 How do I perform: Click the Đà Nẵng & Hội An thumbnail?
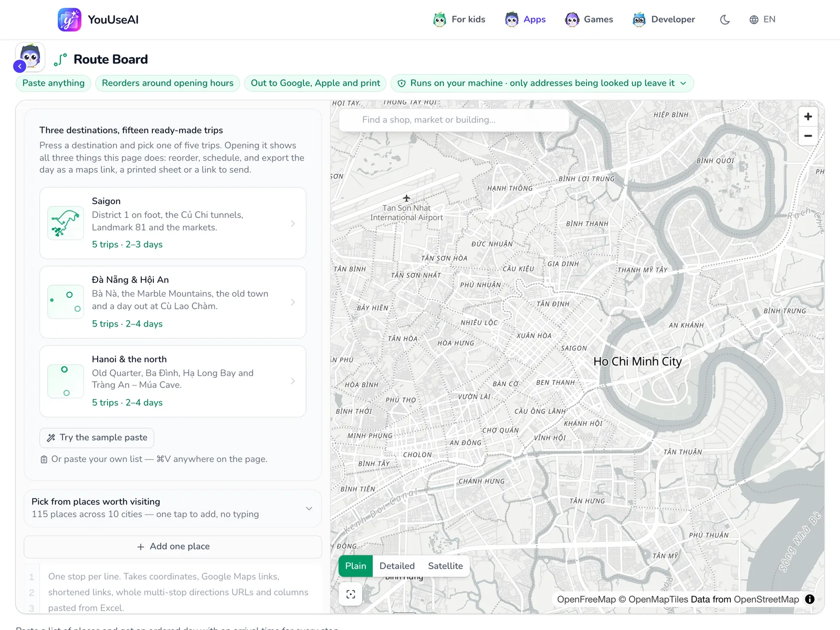pos(66,302)
